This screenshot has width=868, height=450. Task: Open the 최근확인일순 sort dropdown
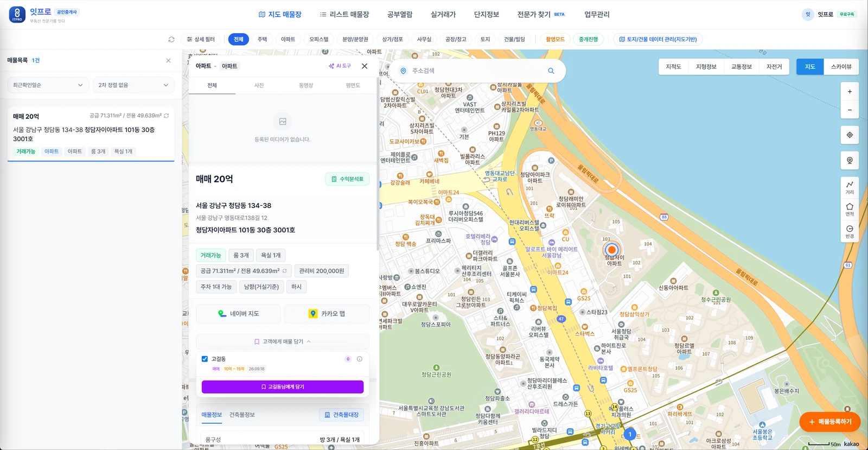point(48,85)
